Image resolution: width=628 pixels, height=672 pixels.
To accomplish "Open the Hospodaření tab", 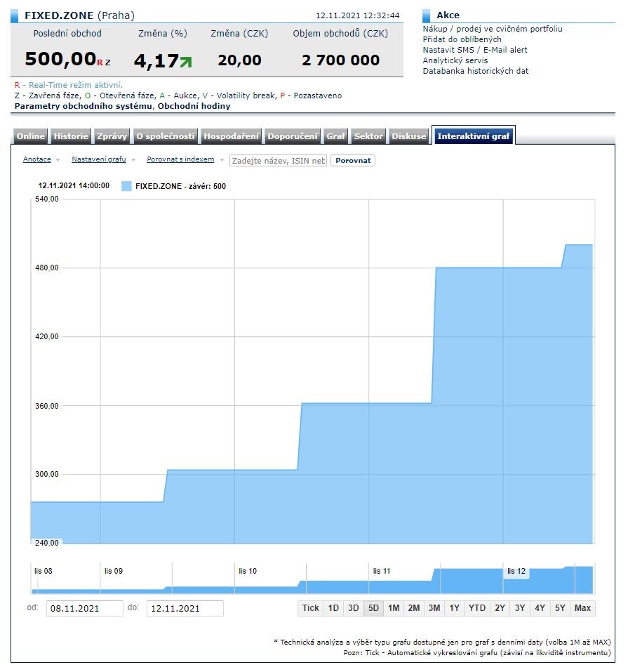I will pos(231,136).
